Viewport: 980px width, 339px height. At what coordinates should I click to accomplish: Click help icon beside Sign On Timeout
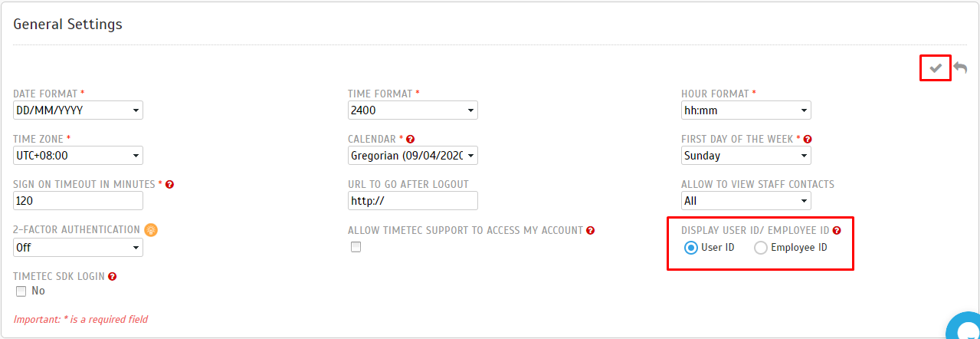point(169,185)
